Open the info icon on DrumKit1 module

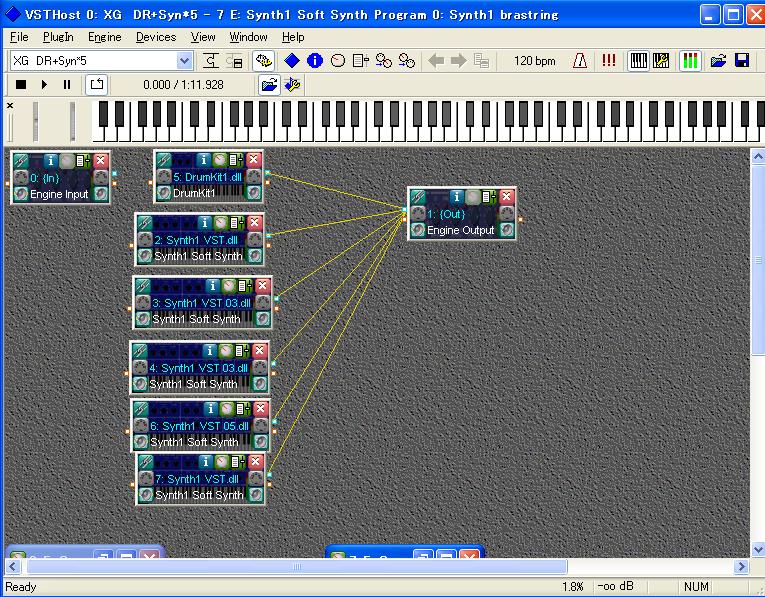203,160
